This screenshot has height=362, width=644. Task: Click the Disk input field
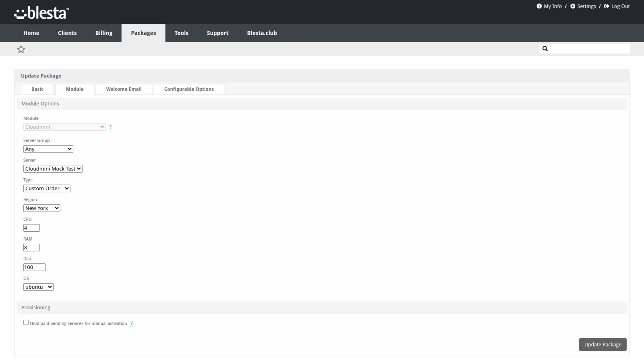34,267
